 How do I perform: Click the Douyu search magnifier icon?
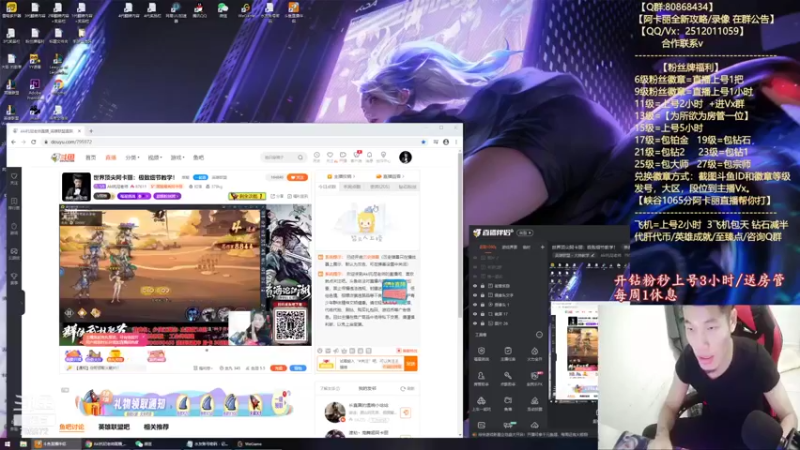click(301, 158)
